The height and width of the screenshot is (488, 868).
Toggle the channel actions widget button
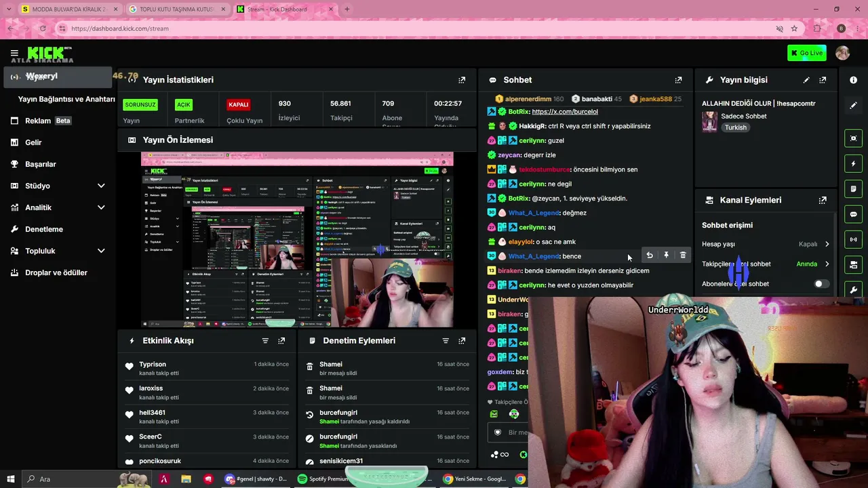point(853,264)
